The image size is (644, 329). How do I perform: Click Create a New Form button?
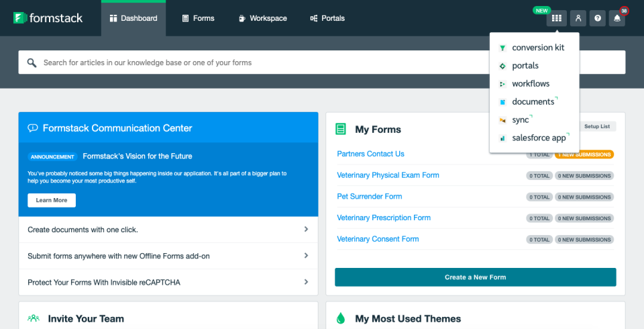475,277
